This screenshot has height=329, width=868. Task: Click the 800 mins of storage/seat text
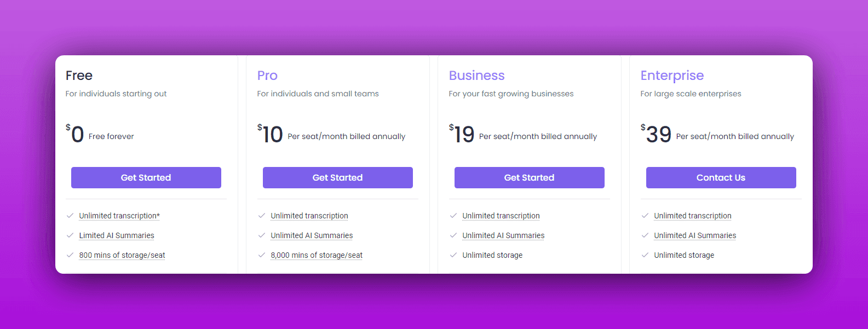pyautogui.click(x=122, y=255)
